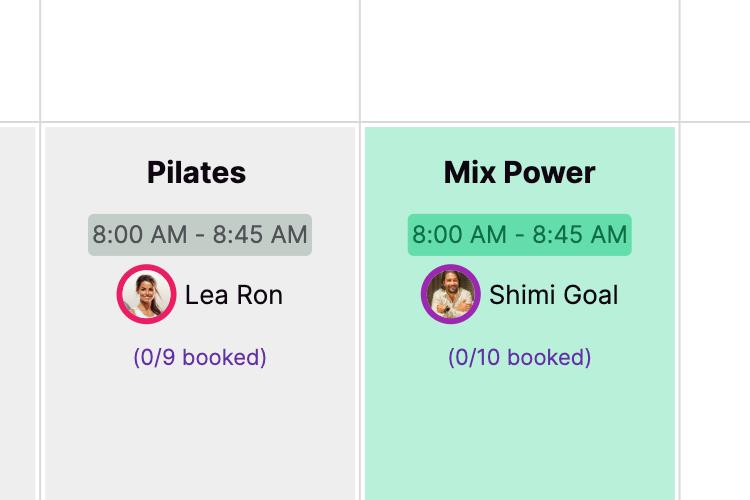Click the empty top-right calendar cell
This screenshot has height=500, width=750.
click(x=716, y=60)
